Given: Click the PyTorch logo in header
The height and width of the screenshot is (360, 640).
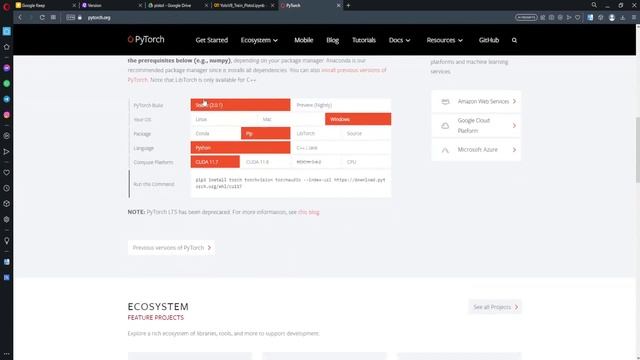Looking at the screenshot, I should [146, 40].
